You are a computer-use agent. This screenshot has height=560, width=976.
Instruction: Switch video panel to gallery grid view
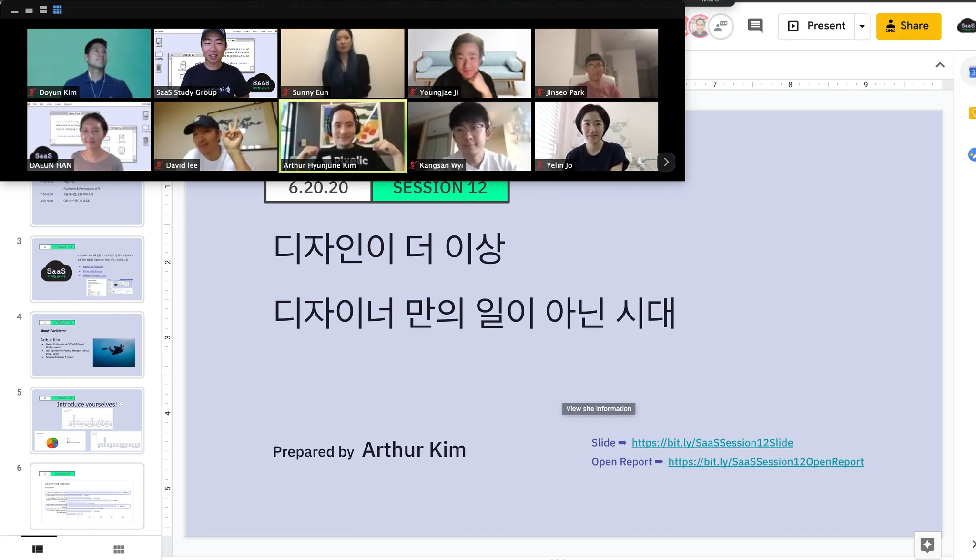[58, 10]
